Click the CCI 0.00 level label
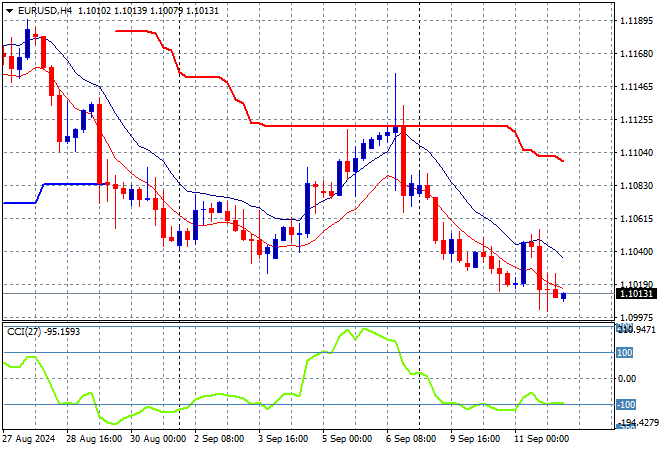This screenshot has width=660, height=450. click(x=626, y=379)
